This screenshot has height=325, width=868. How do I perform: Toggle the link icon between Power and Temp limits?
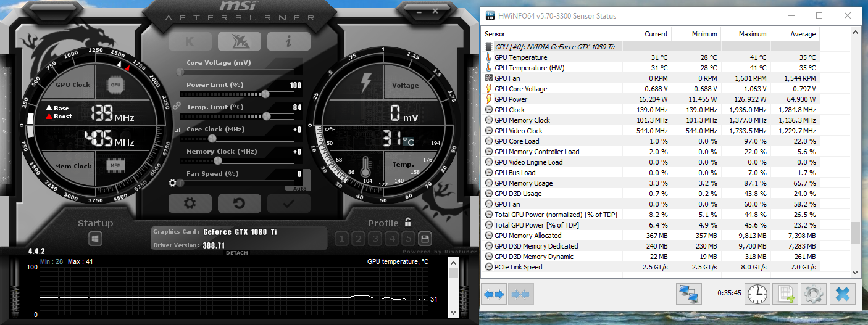pyautogui.click(x=177, y=106)
